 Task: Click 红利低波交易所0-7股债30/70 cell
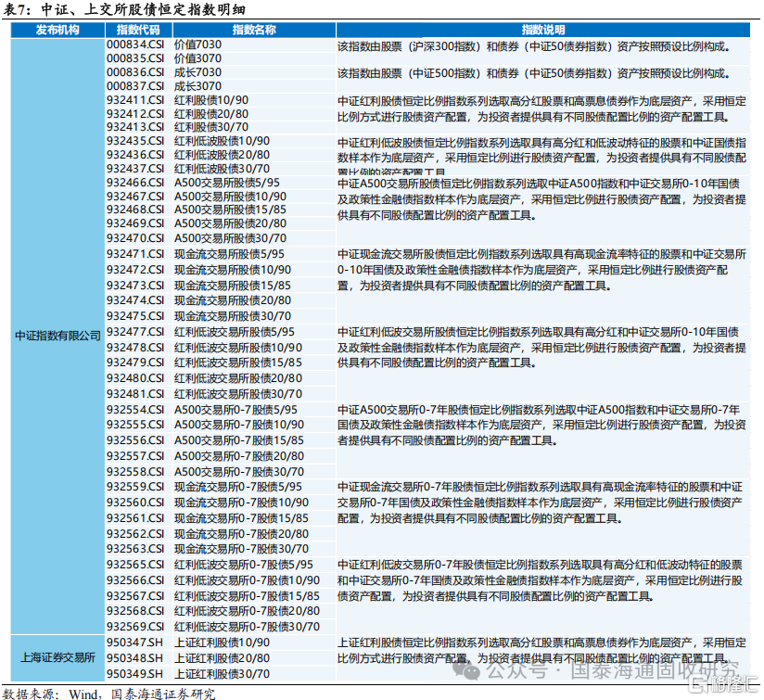247,627
